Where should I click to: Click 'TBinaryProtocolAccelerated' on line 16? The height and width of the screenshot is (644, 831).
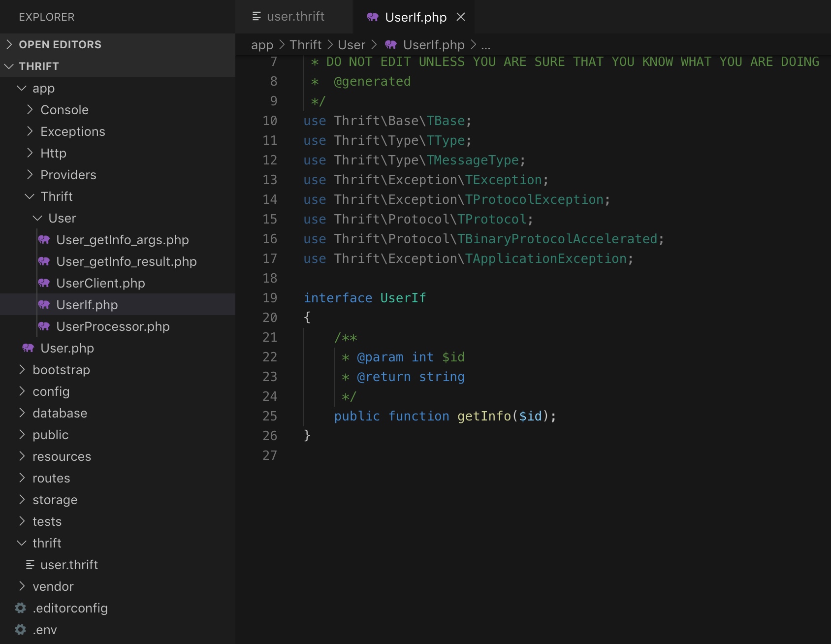pos(557,239)
